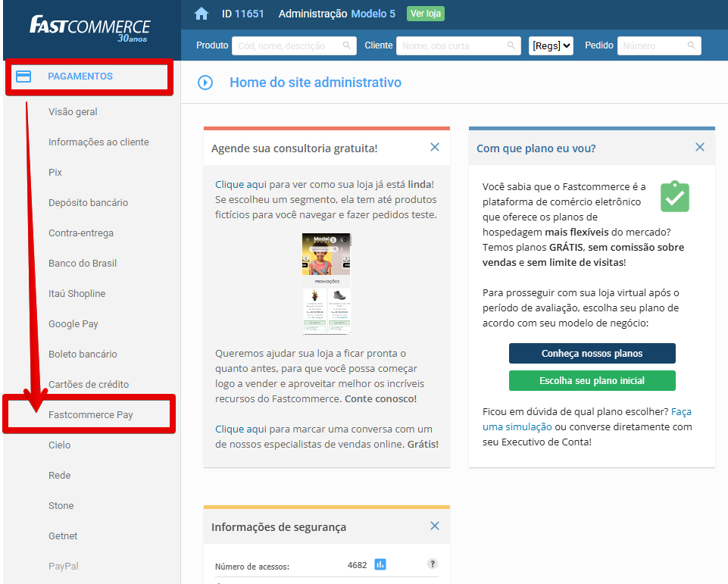Screen dimensions: 728x584
Task: Open Fastcommerce Pay menu item
Action: coord(91,414)
